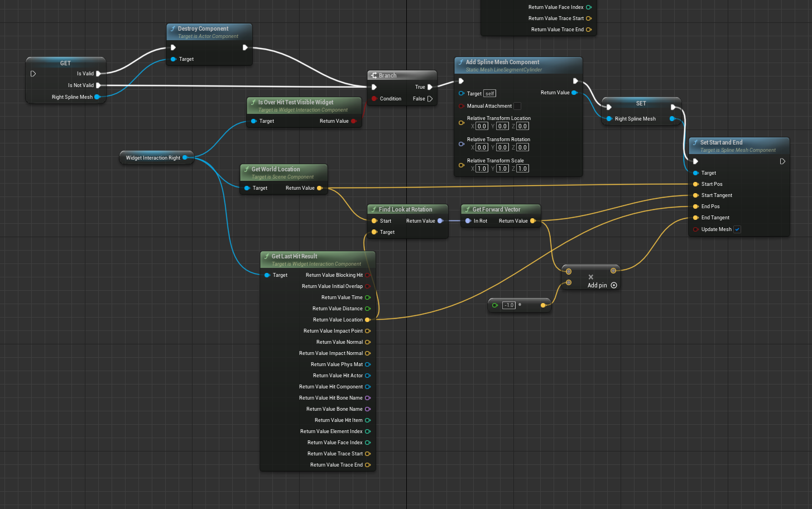Click the End Tangent input pin

(695, 218)
